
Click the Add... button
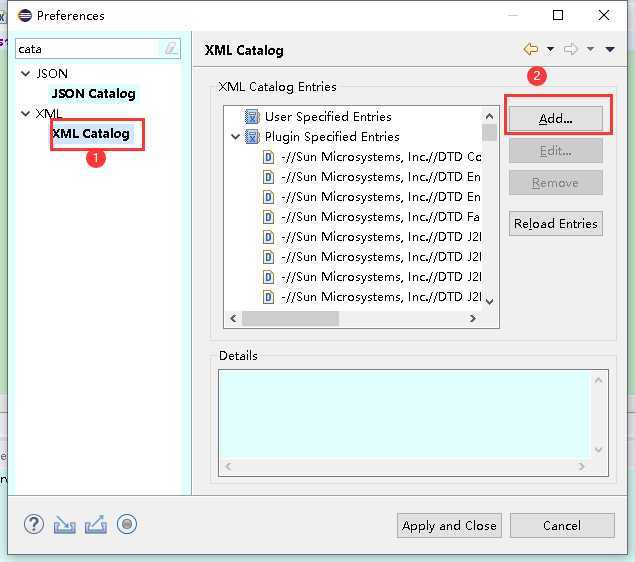tap(555, 118)
